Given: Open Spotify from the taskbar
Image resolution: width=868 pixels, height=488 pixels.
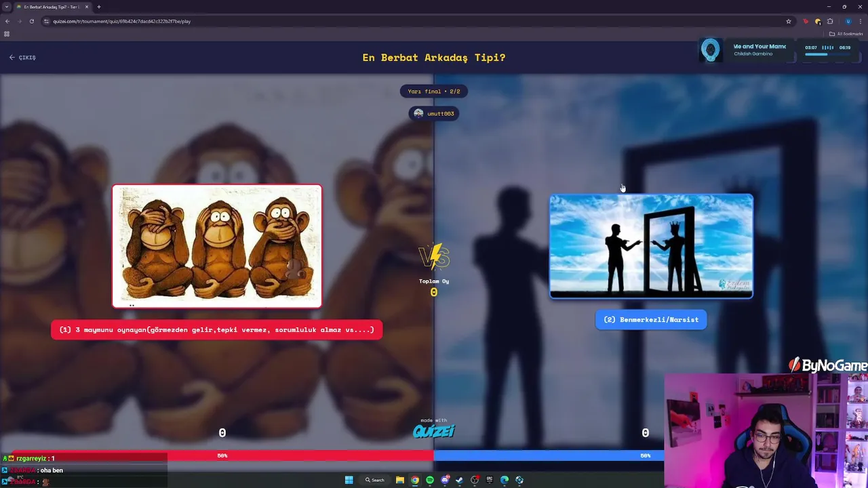Looking at the screenshot, I should click(x=430, y=480).
